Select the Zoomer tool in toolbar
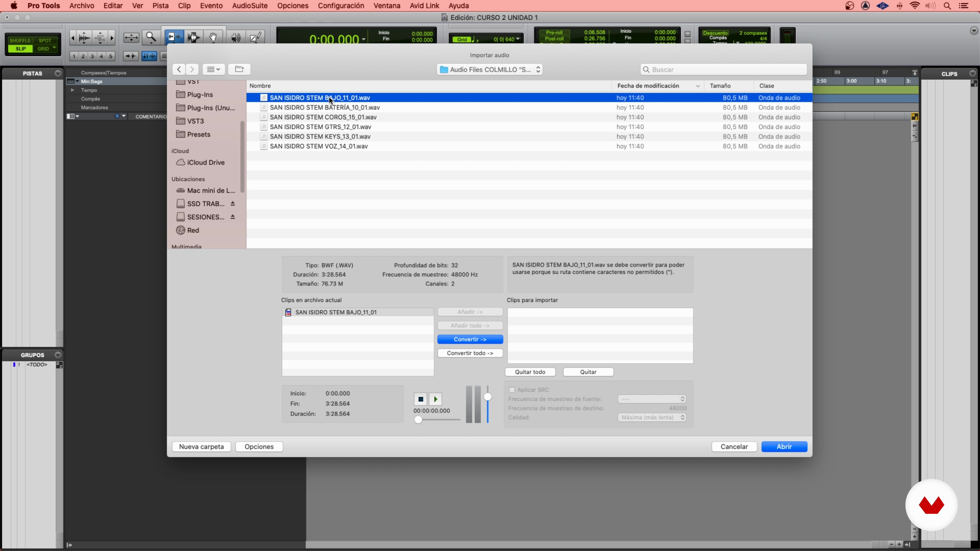The width and height of the screenshot is (980, 551). click(x=151, y=37)
